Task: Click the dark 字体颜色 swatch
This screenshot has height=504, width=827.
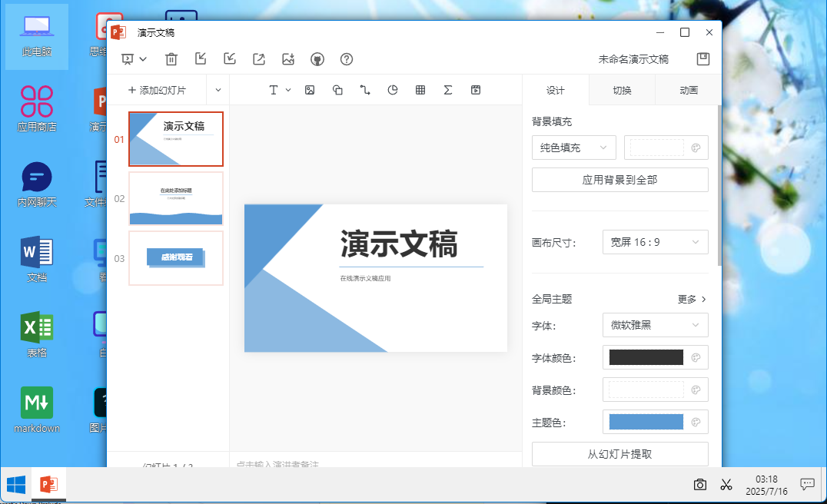Action: [x=646, y=357]
